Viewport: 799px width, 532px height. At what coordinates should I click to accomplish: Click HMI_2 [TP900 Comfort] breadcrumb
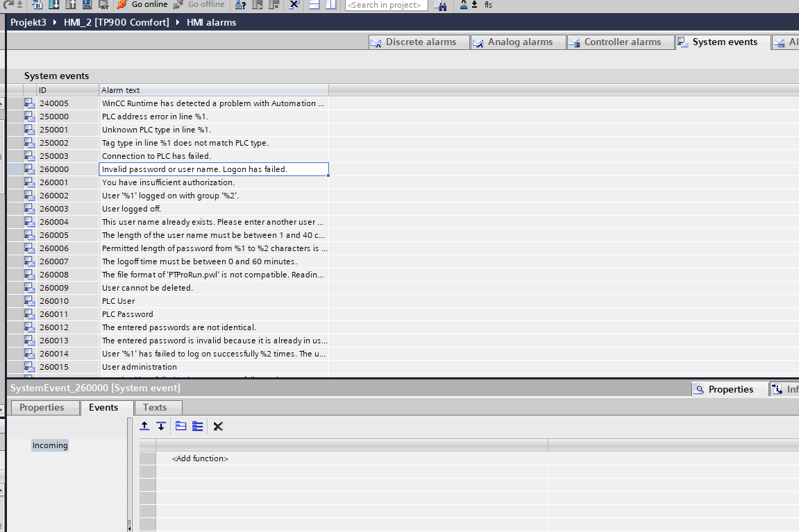tap(116, 22)
